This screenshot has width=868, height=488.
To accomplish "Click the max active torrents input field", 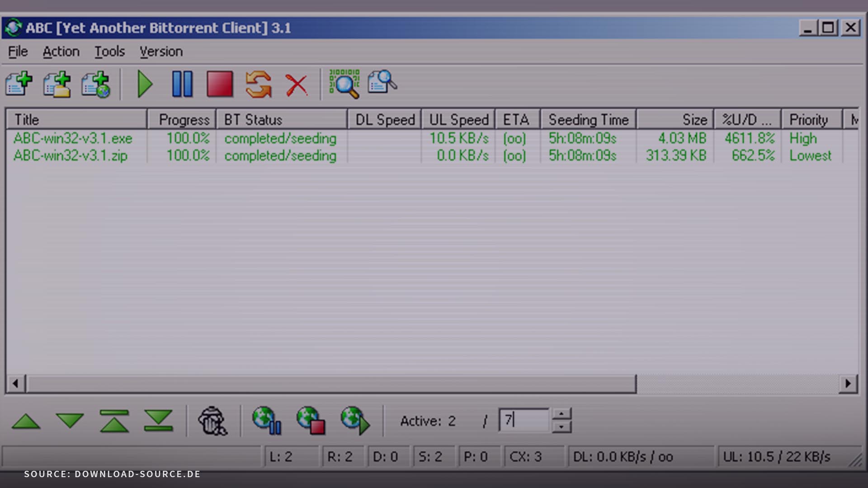I will point(525,420).
